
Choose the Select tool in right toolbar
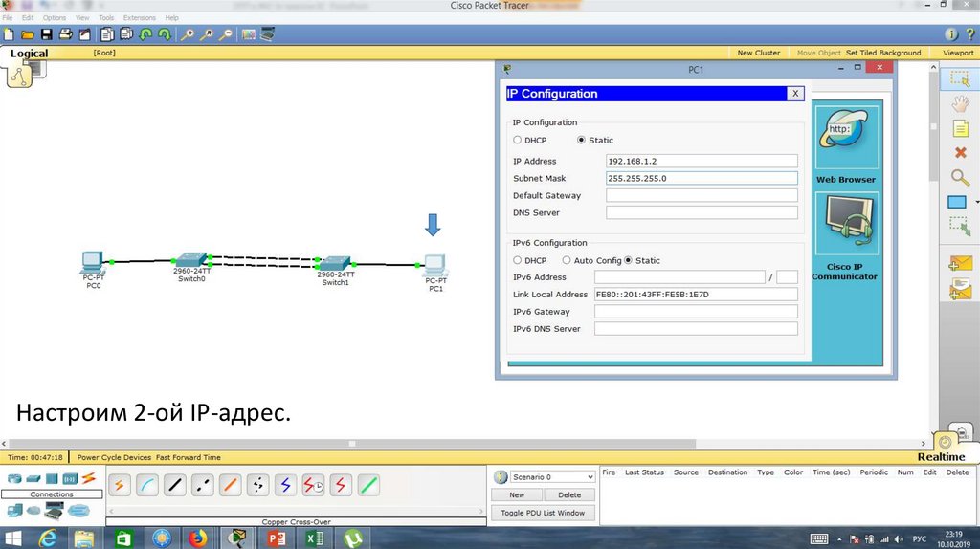[x=960, y=79]
